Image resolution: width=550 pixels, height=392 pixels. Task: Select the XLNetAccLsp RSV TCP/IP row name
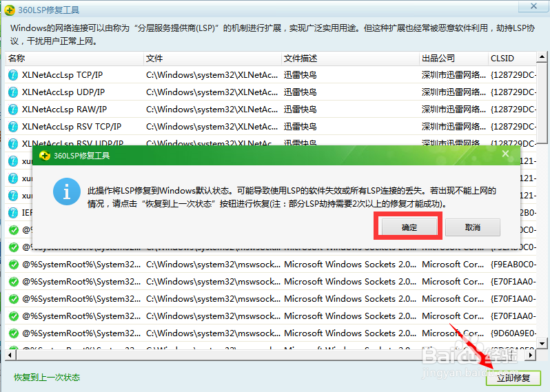click(72, 127)
